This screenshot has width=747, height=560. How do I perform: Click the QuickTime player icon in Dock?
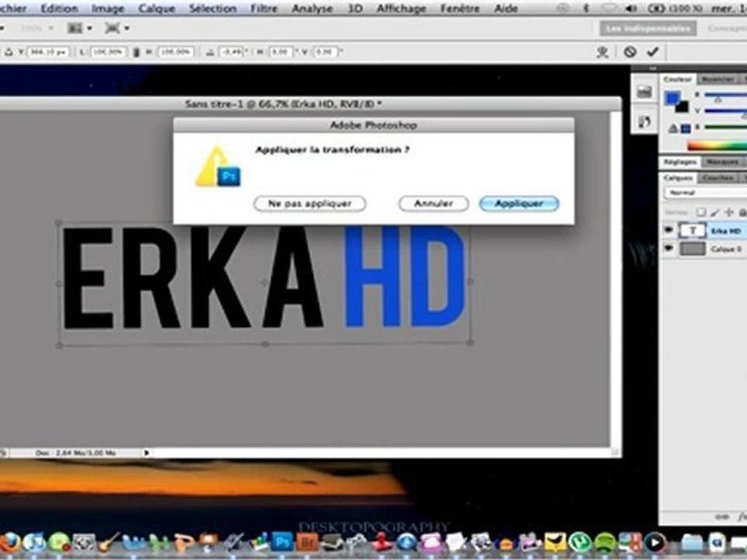coord(655,542)
